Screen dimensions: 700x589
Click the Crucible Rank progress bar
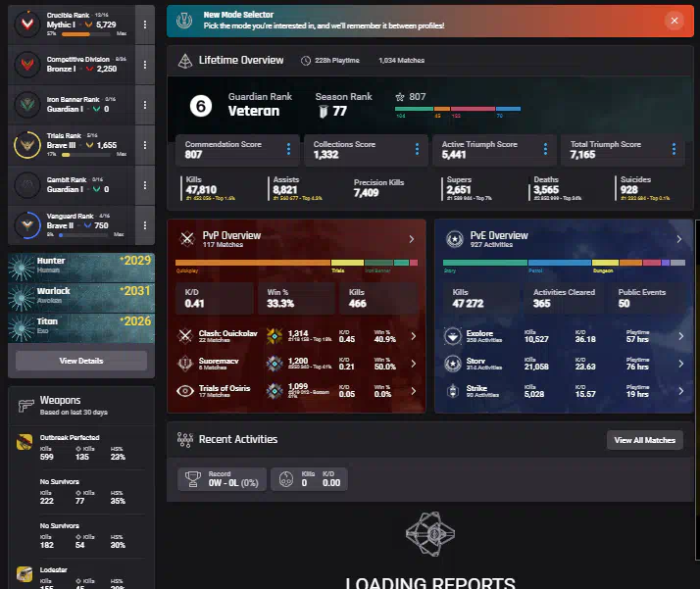pos(86,34)
